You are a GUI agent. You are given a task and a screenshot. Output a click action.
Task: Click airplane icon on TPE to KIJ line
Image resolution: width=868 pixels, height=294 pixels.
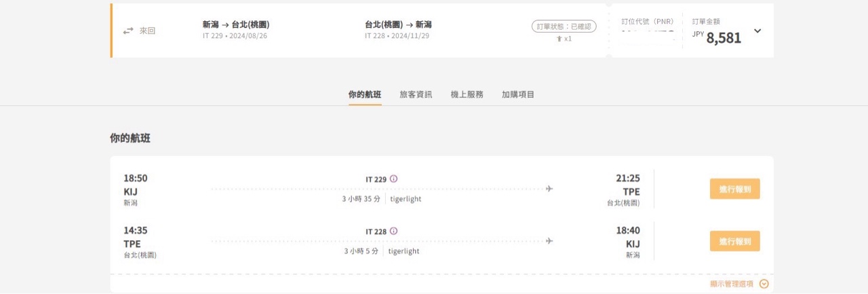pyautogui.click(x=549, y=241)
